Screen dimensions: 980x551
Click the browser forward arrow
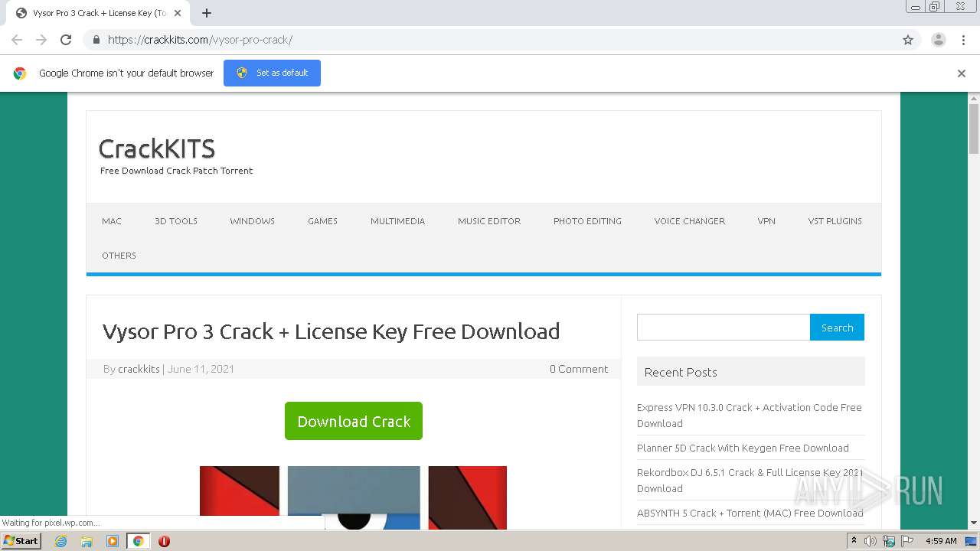[x=41, y=40]
